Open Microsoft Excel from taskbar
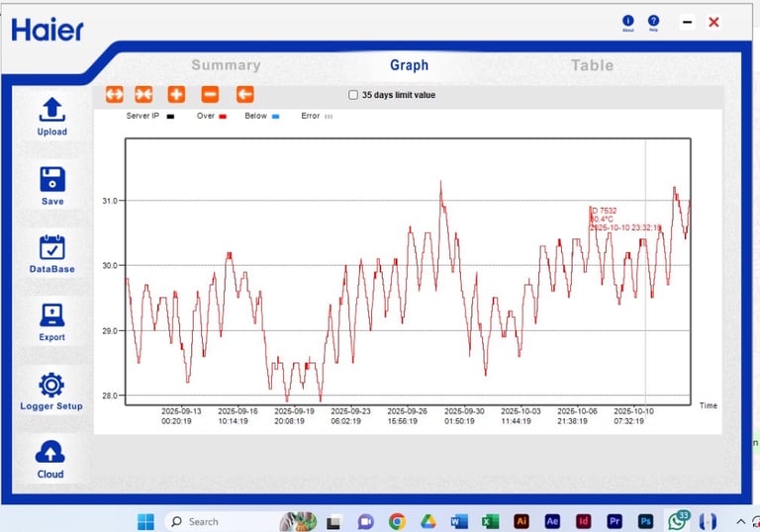760x532 pixels. (490, 521)
